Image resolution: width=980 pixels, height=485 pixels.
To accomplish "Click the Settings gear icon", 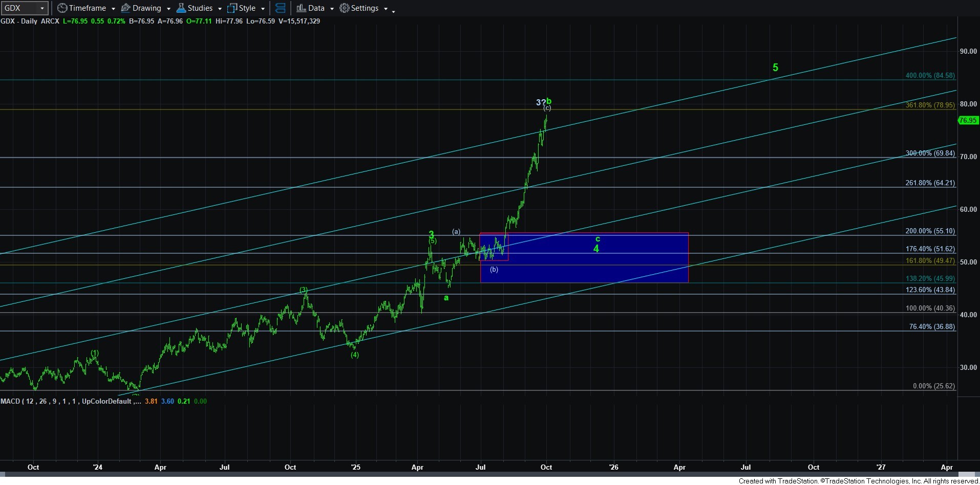I will click(345, 8).
